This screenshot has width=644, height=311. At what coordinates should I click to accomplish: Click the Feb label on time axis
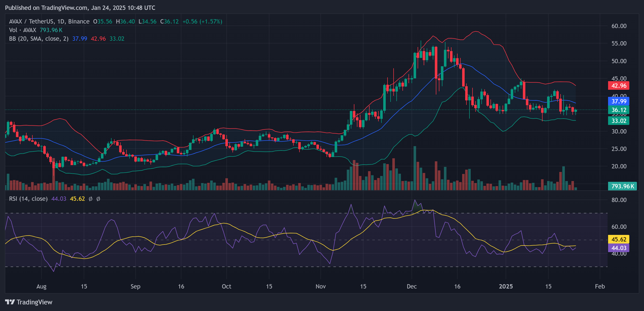(600, 286)
